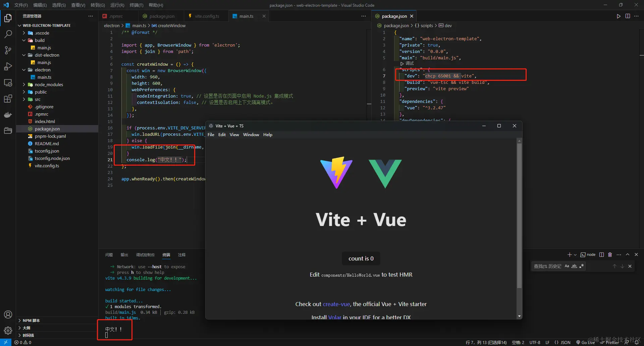Viewport: 644px width, 346px height.
Task: Open Explorer views and more actions menu
Action: (91, 16)
